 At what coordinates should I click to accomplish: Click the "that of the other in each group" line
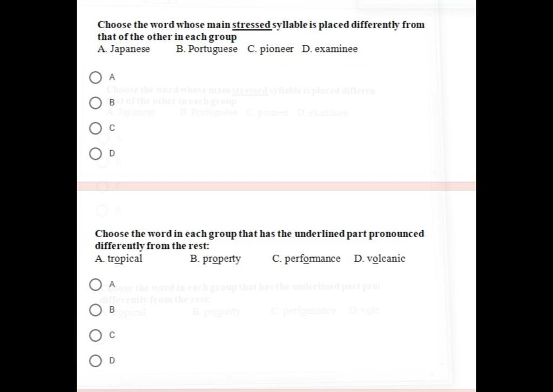click(x=167, y=37)
